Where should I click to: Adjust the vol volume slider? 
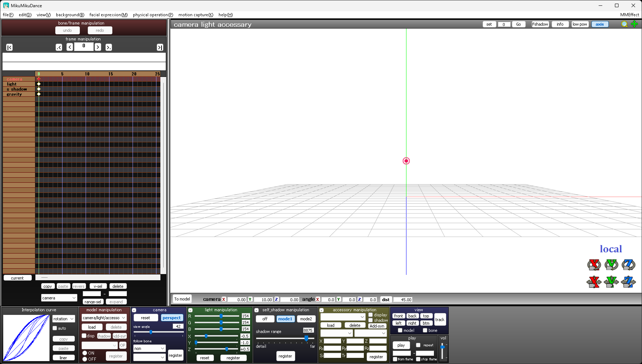point(443,350)
